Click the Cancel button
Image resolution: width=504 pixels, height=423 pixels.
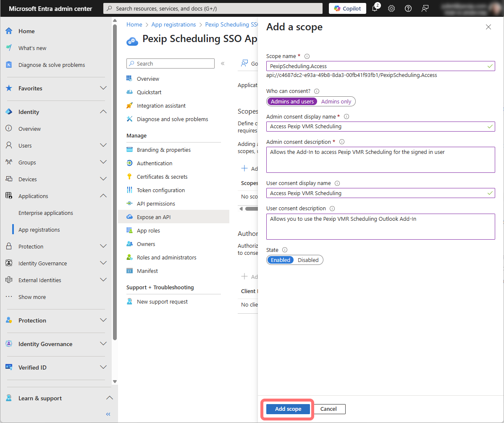[x=328, y=409]
